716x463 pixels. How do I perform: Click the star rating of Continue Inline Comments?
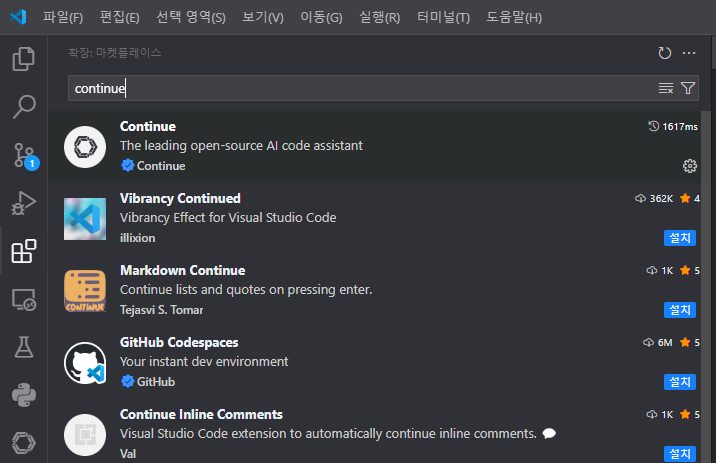click(689, 414)
